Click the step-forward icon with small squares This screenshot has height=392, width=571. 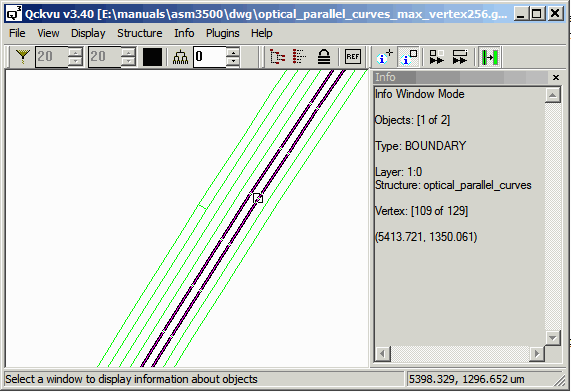pos(437,57)
